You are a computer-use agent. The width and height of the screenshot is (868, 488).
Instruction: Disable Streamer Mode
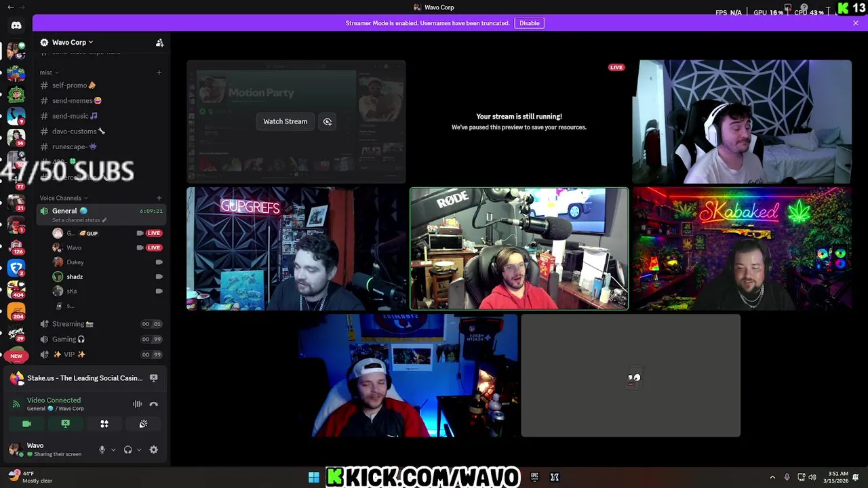pyautogui.click(x=530, y=23)
